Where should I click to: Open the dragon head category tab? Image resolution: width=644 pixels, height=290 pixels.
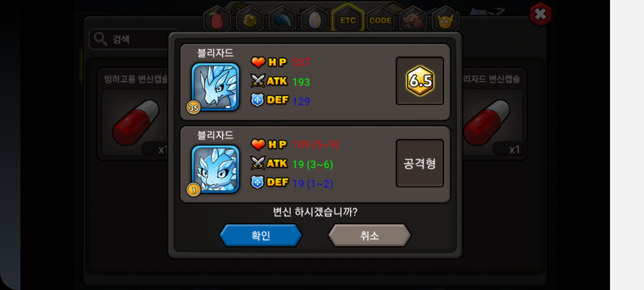click(413, 19)
